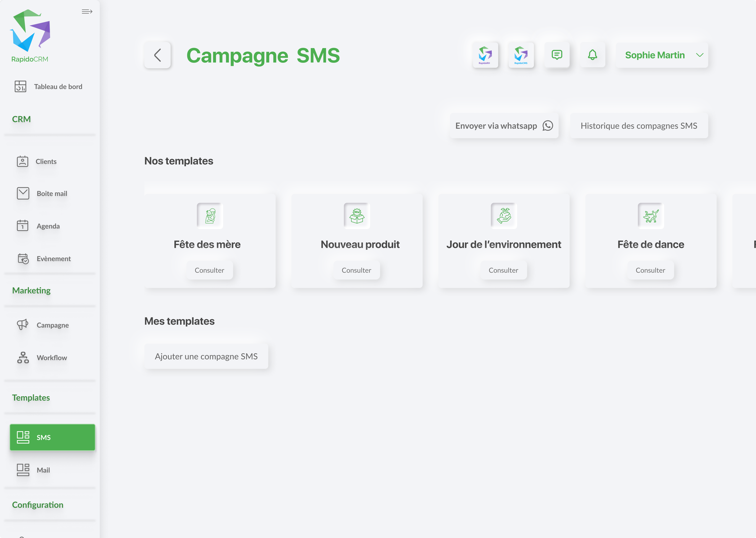The image size is (756, 538).
Task: Click the Jour de l'environnement plant icon
Action: [x=504, y=216]
